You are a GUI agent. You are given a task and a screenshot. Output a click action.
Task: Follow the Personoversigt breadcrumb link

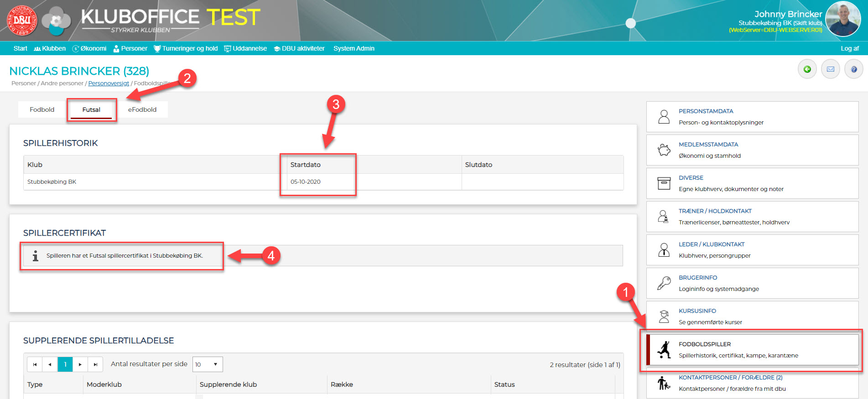(x=109, y=83)
